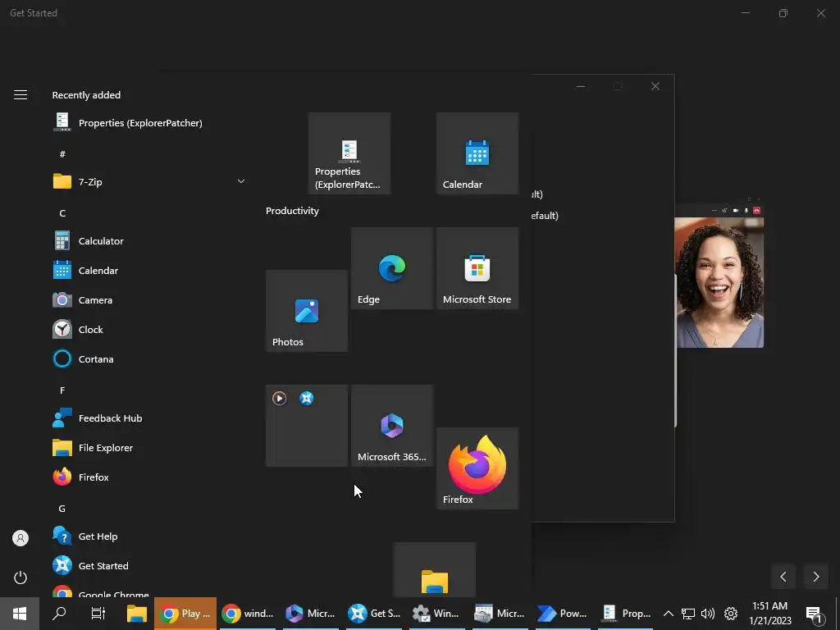Image resolution: width=840 pixels, height=630 pixels.
Task: Open the Power options button
Action: [21, 577]
